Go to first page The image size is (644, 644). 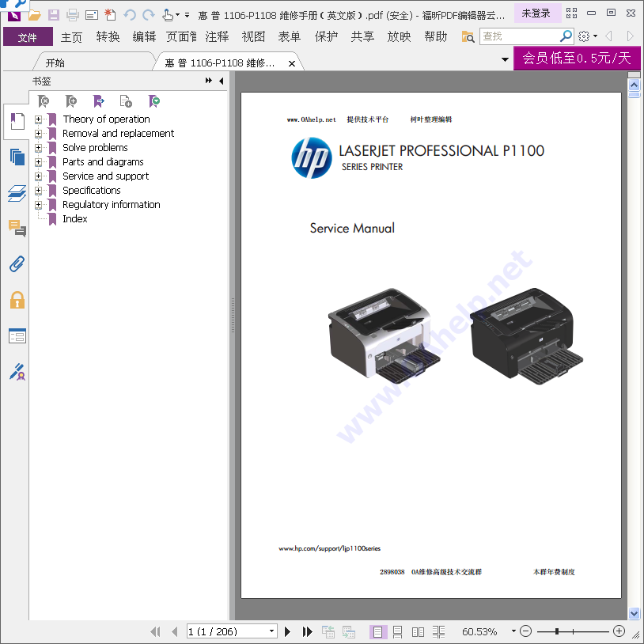(155, 631)
